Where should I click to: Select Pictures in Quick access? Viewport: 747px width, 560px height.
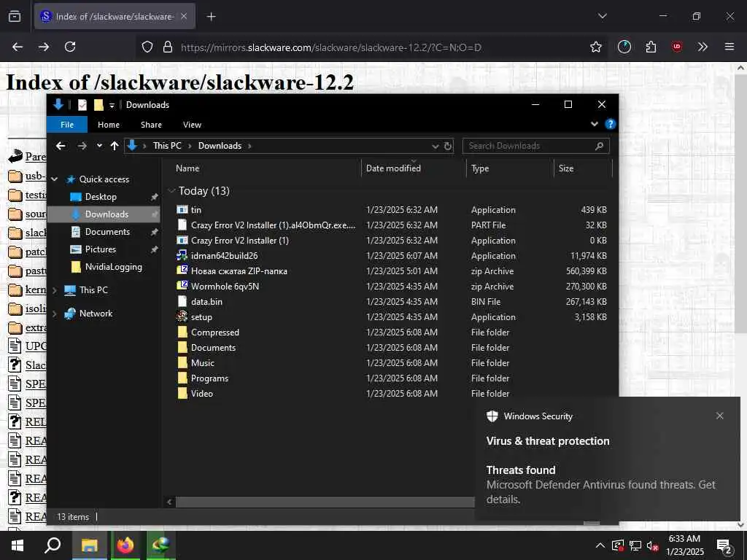tap(100, 249)
